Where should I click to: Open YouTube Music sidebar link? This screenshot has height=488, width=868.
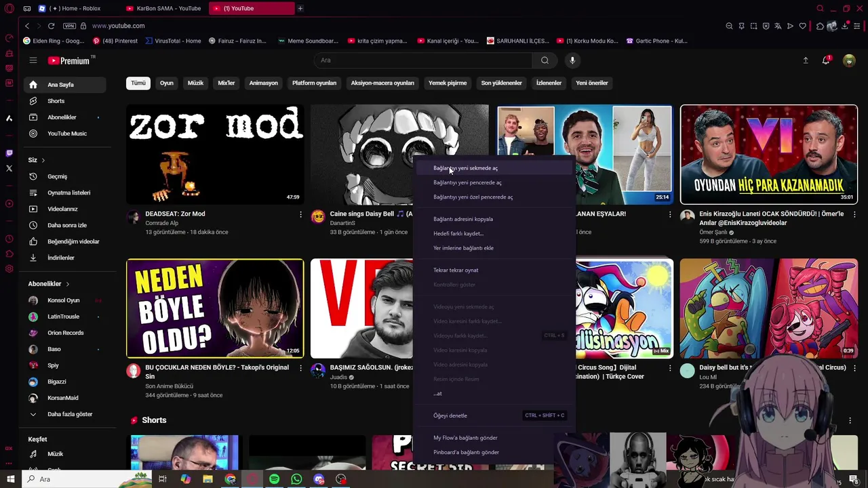point(65,134)
